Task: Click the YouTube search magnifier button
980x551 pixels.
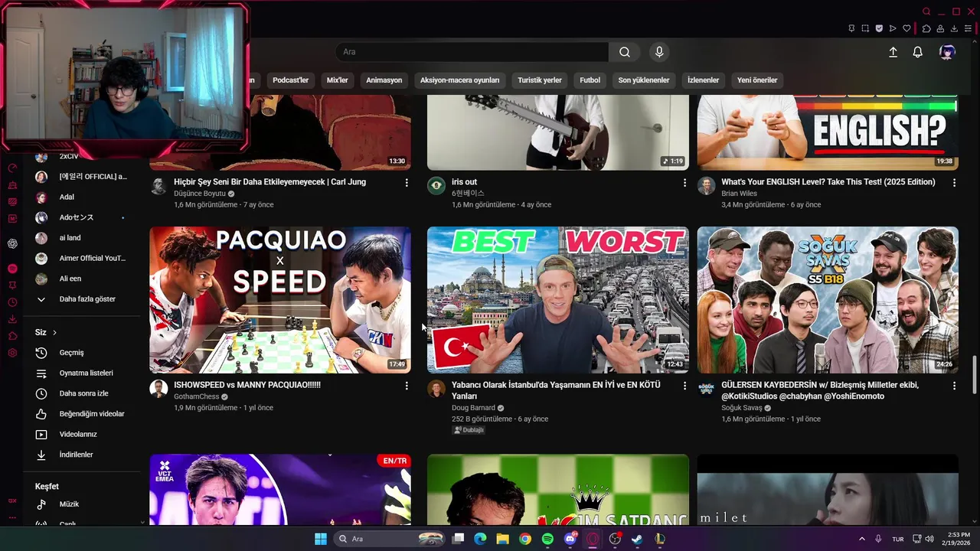Action: coord(625,52)
